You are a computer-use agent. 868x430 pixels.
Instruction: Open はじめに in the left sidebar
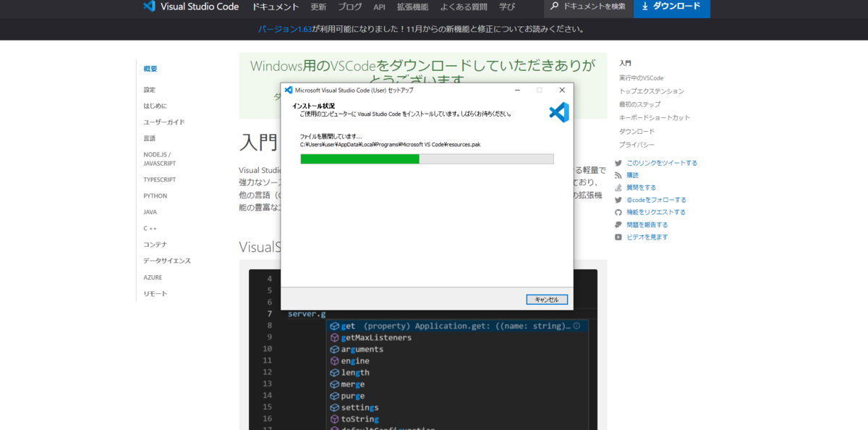point(155,106)
